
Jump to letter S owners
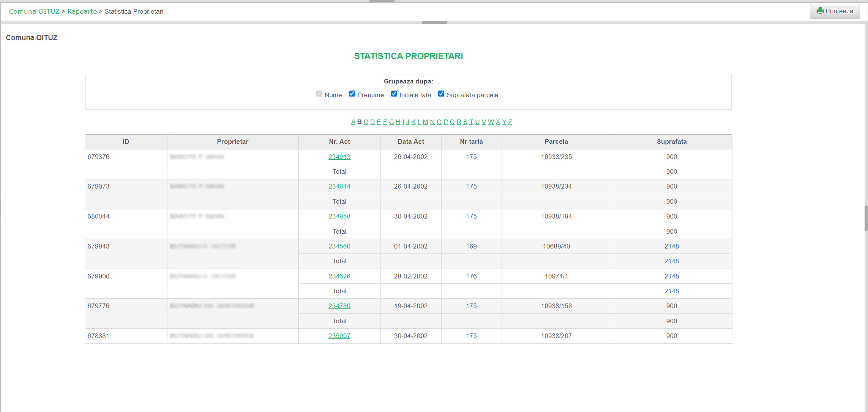coord(465,122)
